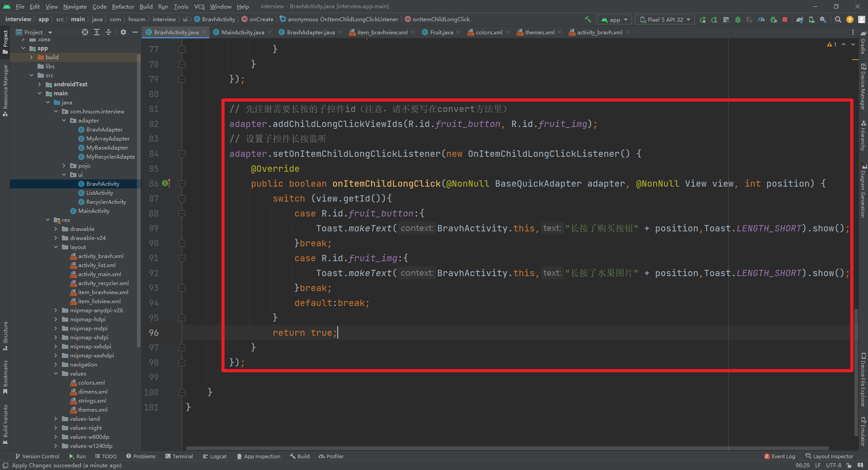Open the Profile app gauge icon
Image resolution: width=868 pixels, height=470 pixels.
tap(761, 19)
